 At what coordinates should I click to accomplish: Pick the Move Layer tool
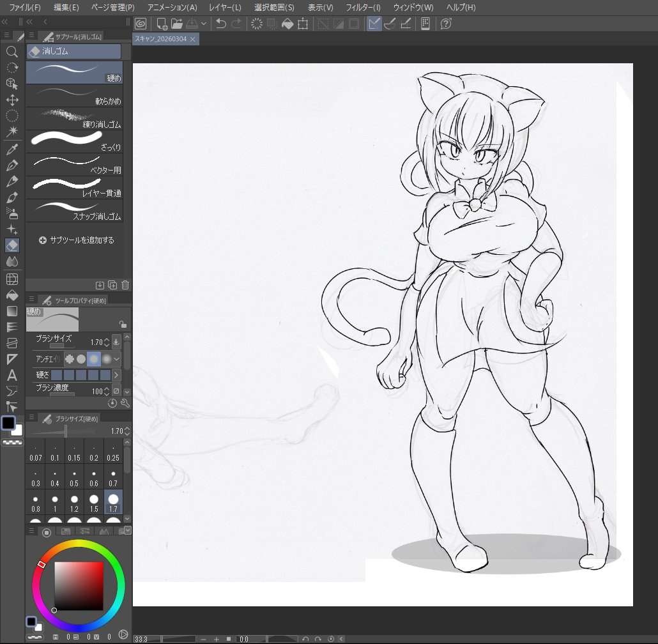click(x=11, y=100)
